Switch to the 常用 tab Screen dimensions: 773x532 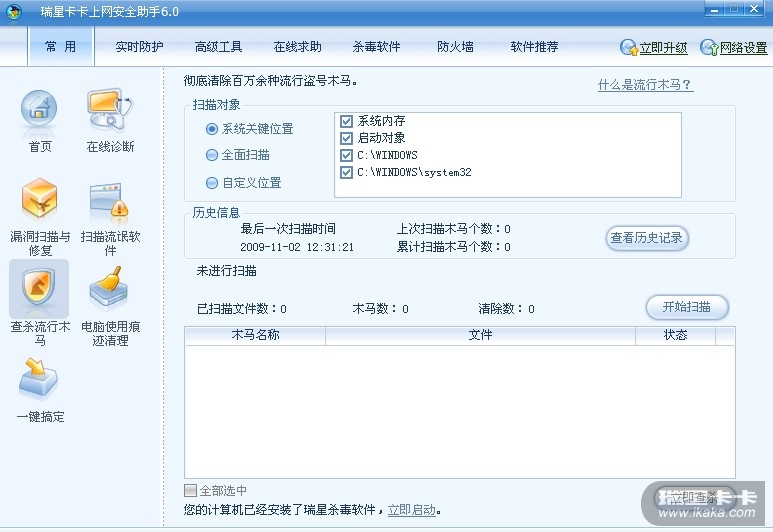click(x=61, y=46)
